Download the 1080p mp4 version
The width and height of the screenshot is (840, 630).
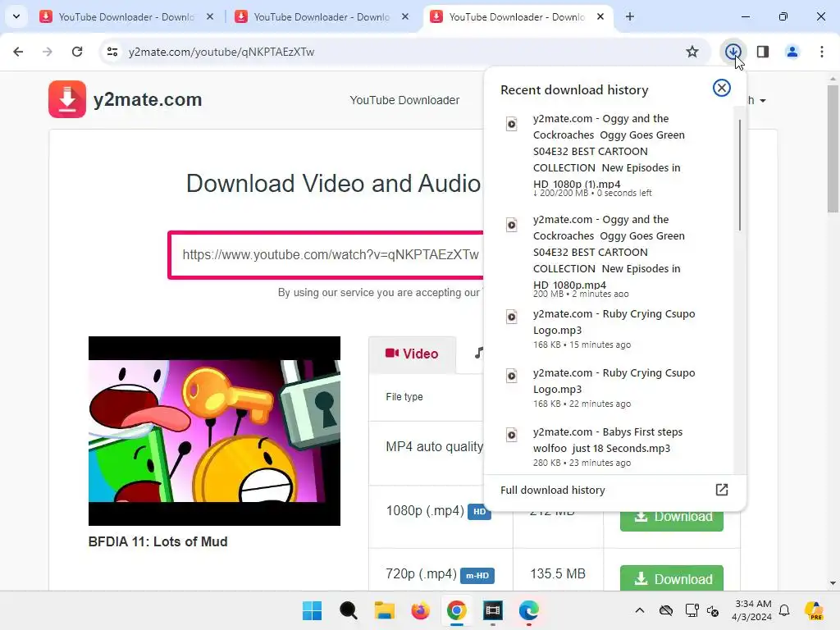671,521
